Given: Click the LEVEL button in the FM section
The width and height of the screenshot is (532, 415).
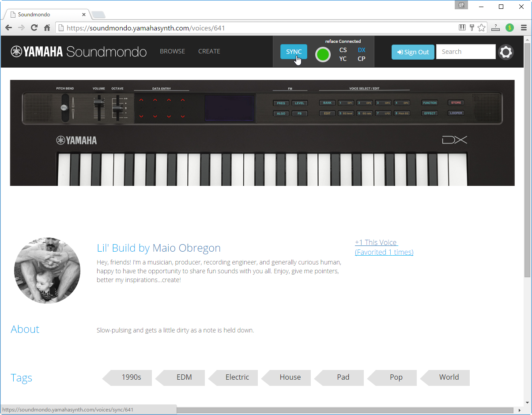Looking at the screenshot, I should click(x=299, y=103).
